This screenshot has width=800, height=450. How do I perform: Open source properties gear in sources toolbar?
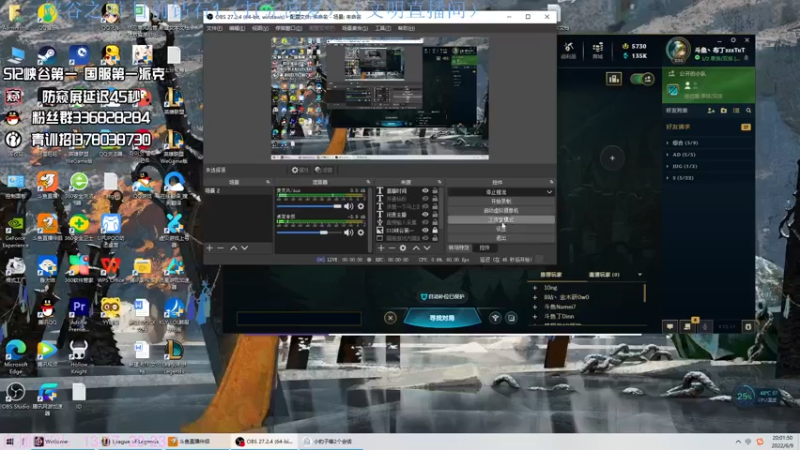click(x=403, y=248)
